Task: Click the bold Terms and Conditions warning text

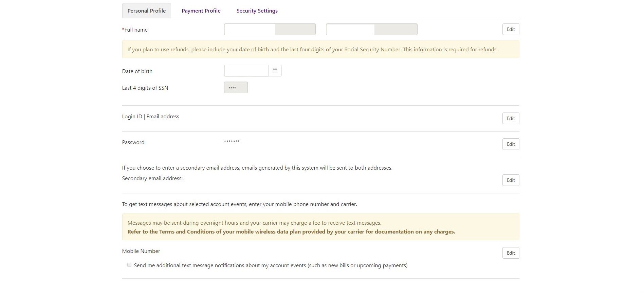Action: [x=291, y=232]
